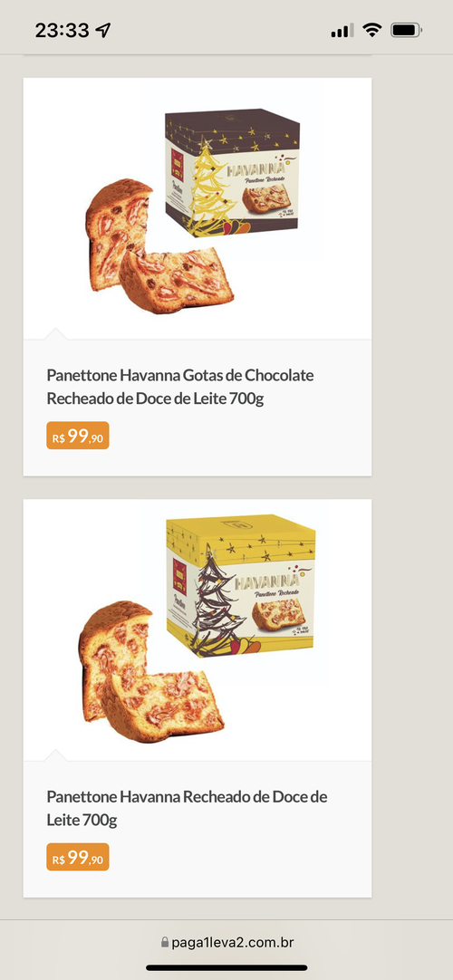Select the brown Havanna panettone box image
Image resolution: width=453 pixels, height=980 pixels.
click(x=233, y=173)
